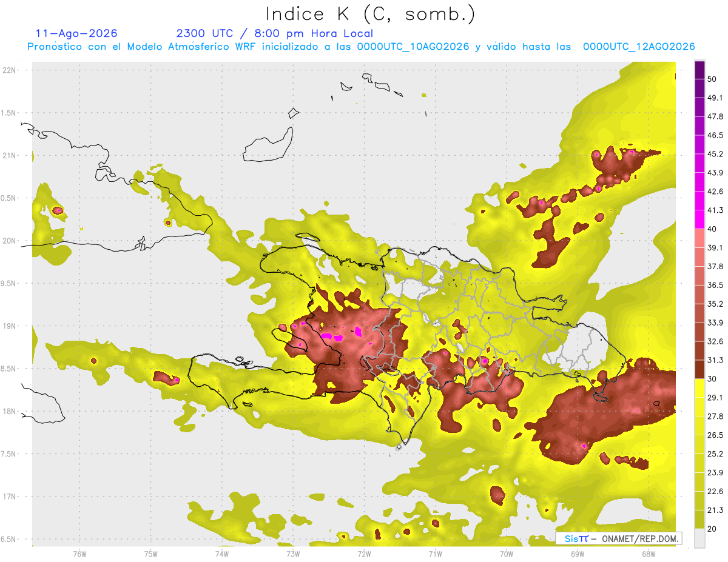Click the '21N' latitude label
Screen dimensions: 728x562
9,156
